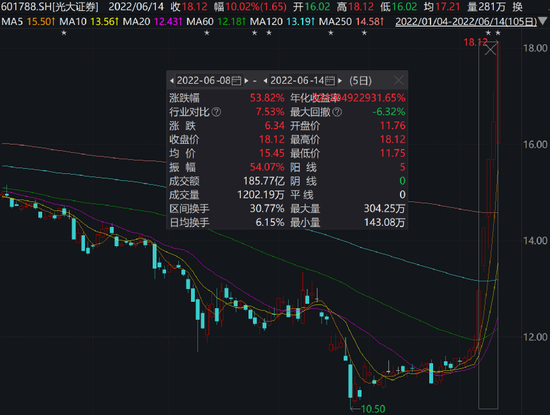This screenshot has width=550, height=415.
Task: Click the quote date 2022/06/14 in header
Action: [136, 7]
